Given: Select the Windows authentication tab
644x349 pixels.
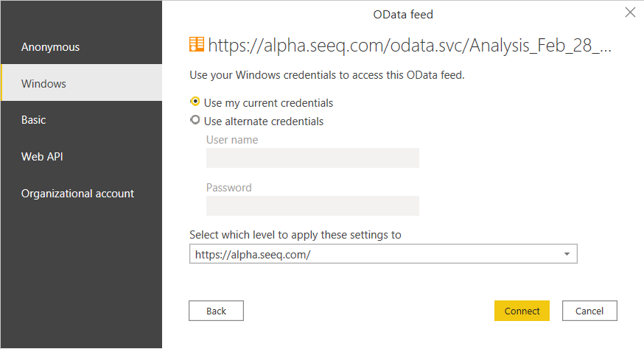Looking at the screenshot, I should coord(43,83).
